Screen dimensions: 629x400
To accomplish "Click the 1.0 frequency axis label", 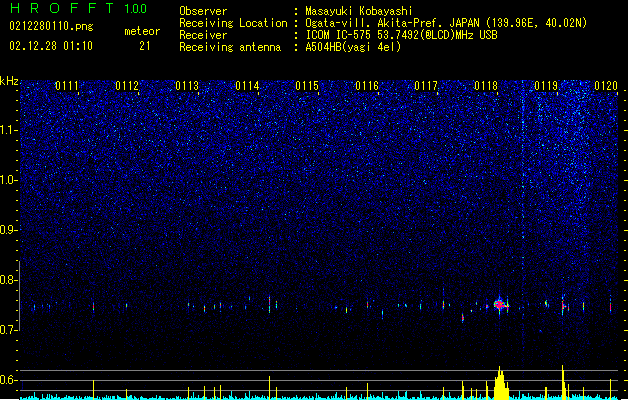I will pos(9,180).
